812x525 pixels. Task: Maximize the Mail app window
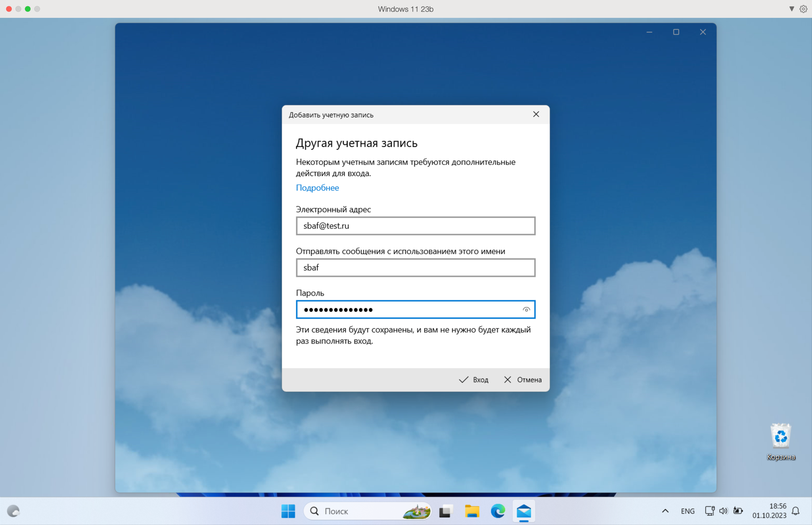[676, 32]
